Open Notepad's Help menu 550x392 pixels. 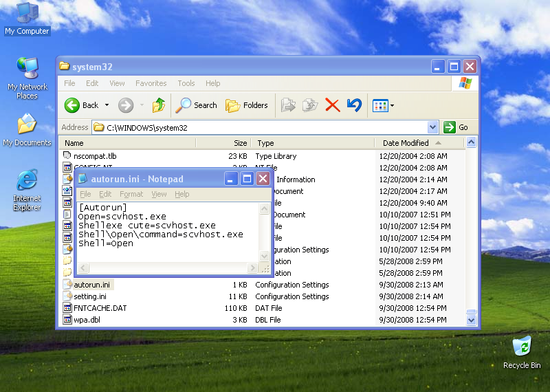[x=181, y=194]
